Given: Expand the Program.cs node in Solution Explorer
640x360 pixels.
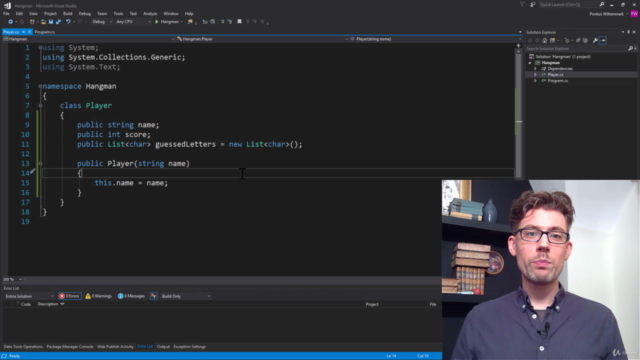Looking at the screenshot, I should click(x=536, y=81).
